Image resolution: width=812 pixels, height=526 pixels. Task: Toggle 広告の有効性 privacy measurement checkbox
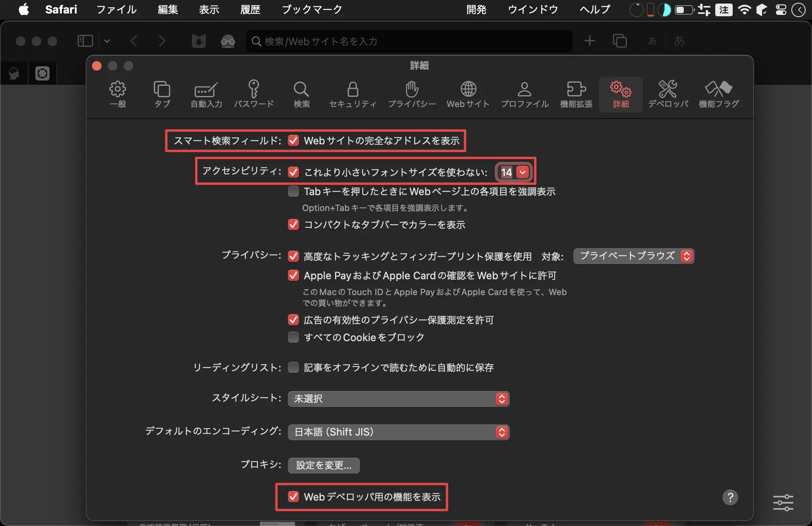(293, 320)
